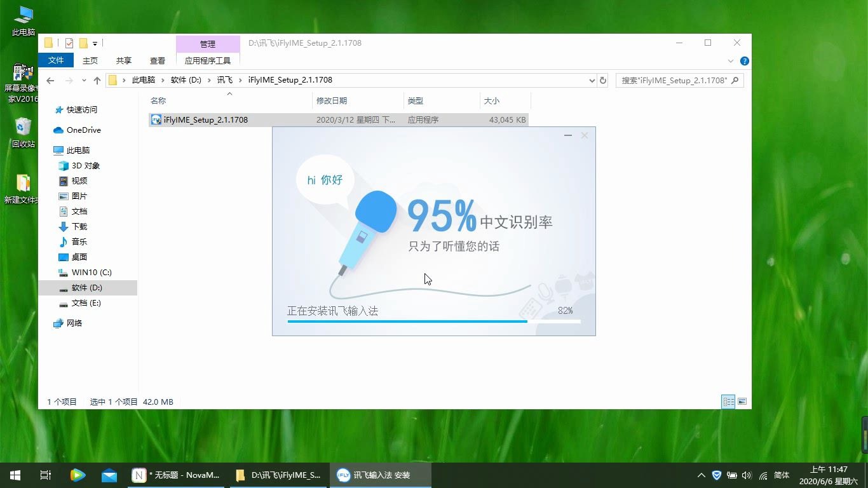Screen dimensions: 868x488
Task: Open the 文件 ribbon tab
Action: click(x=56, y=60)
